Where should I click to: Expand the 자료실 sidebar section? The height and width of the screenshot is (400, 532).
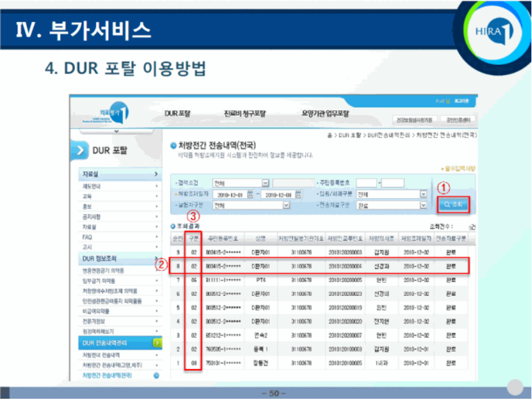pos(119,174)
